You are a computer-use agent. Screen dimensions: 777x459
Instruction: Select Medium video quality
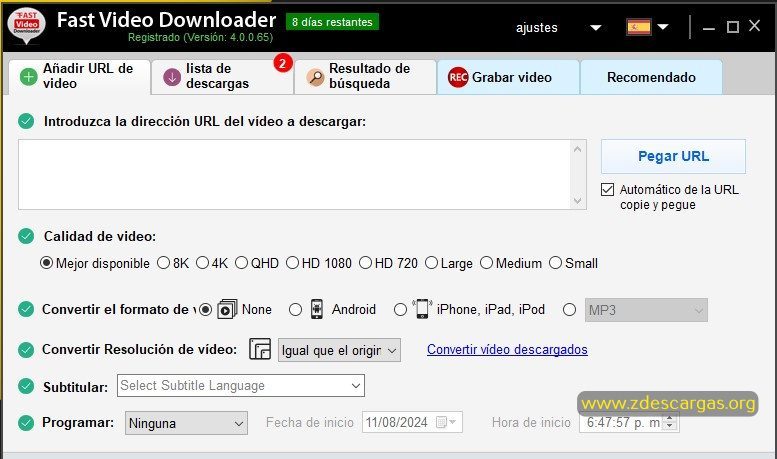(487, 263)
